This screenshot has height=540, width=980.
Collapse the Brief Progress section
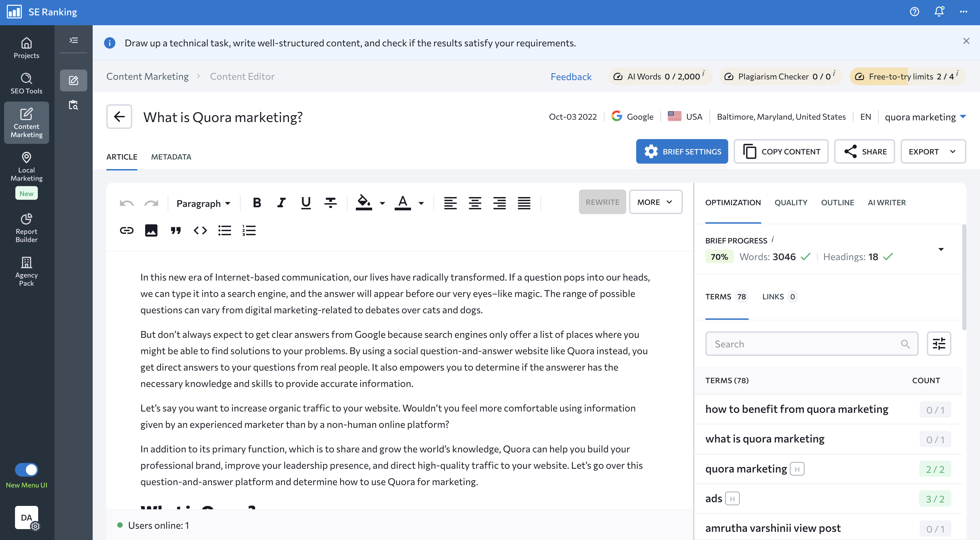(941, 249)
